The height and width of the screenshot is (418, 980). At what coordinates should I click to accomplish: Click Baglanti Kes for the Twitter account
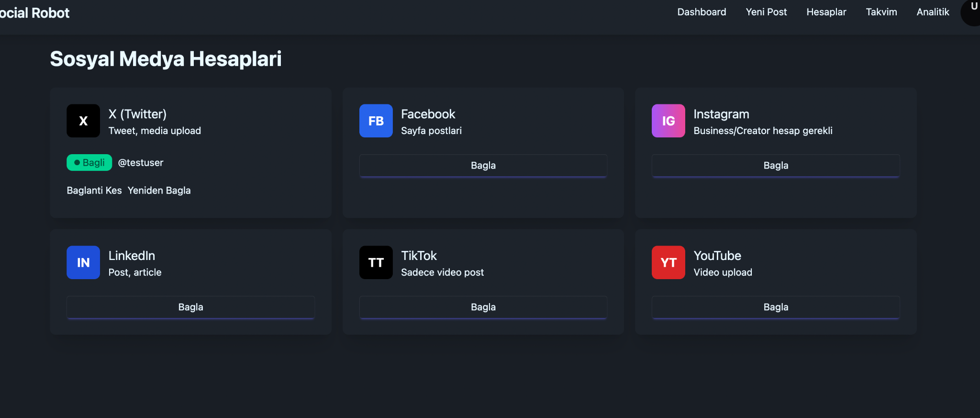(94, 190)
